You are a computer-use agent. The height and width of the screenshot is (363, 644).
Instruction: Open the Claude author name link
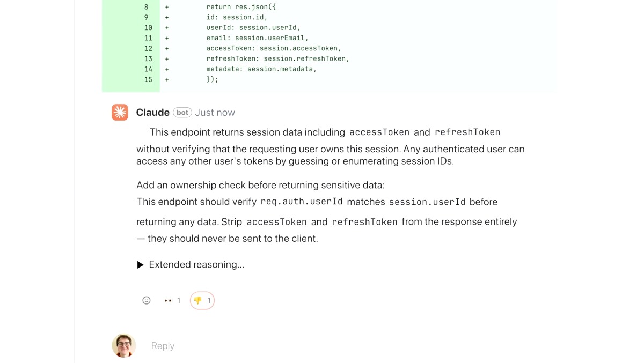152,113
